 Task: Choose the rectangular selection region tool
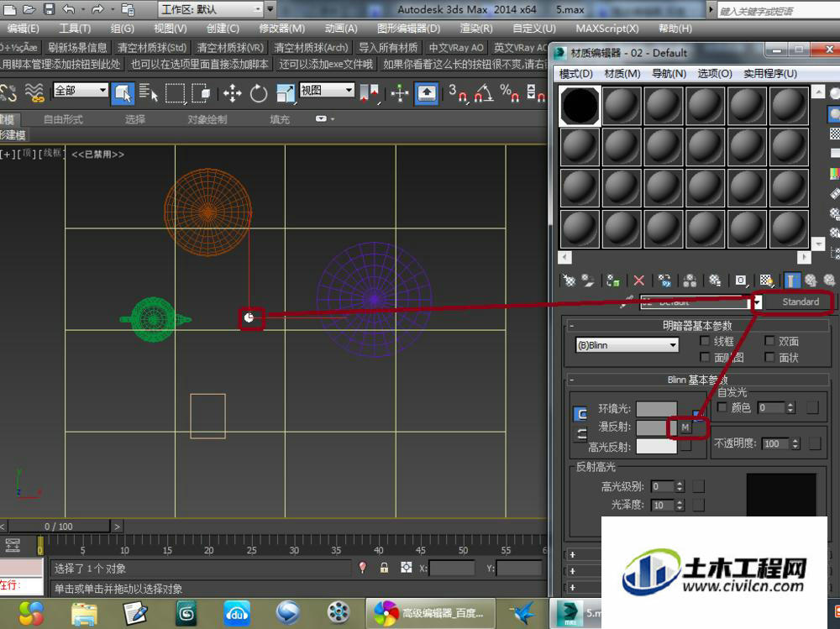tap(175, 93)
